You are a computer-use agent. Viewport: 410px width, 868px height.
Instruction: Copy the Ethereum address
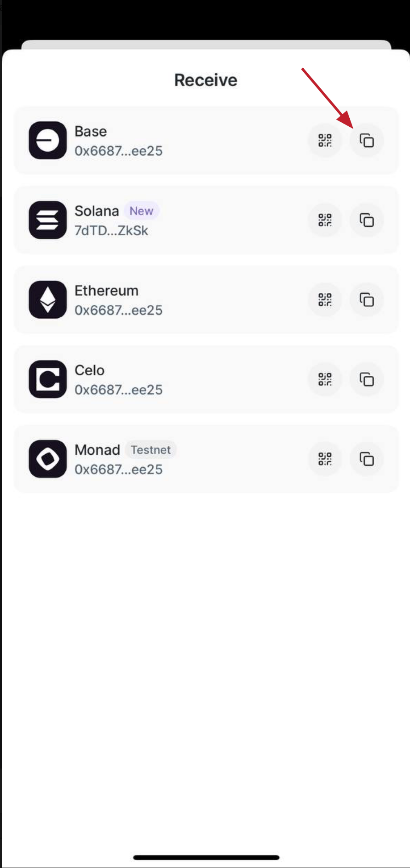tap(367, 299)
